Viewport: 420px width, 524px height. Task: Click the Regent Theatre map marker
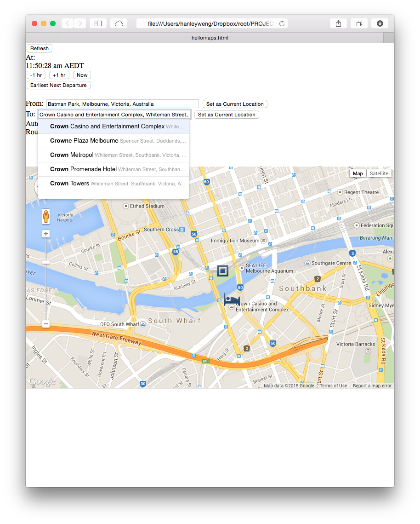coord(340,192)
